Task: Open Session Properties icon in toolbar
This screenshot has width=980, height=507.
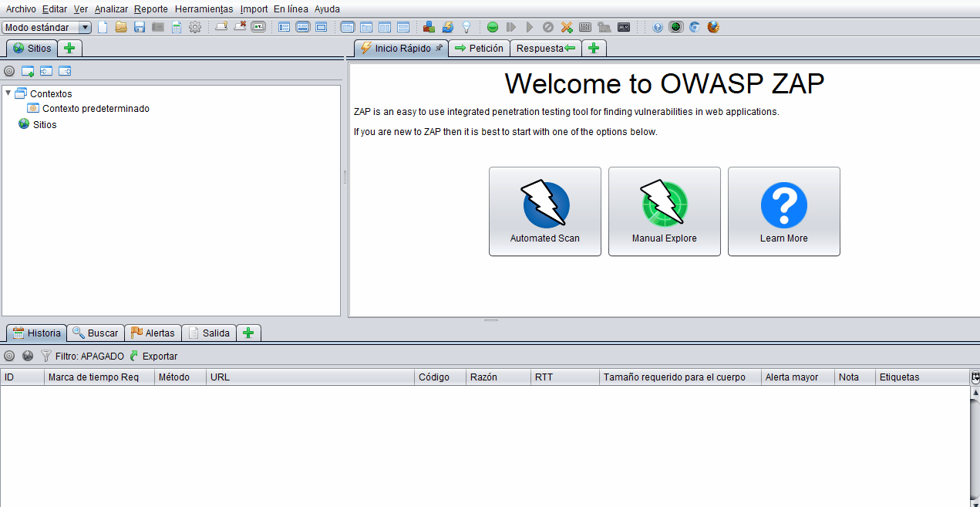Action: tap(177, 27)
